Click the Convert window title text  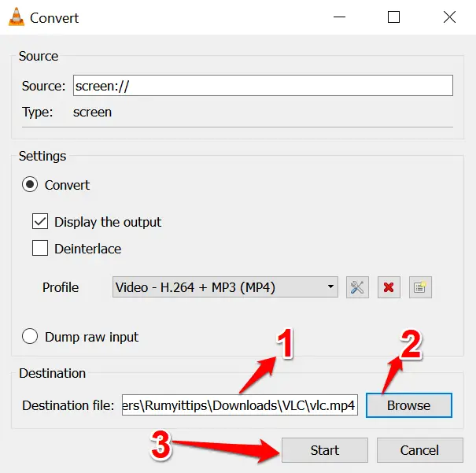pos(54,17)
